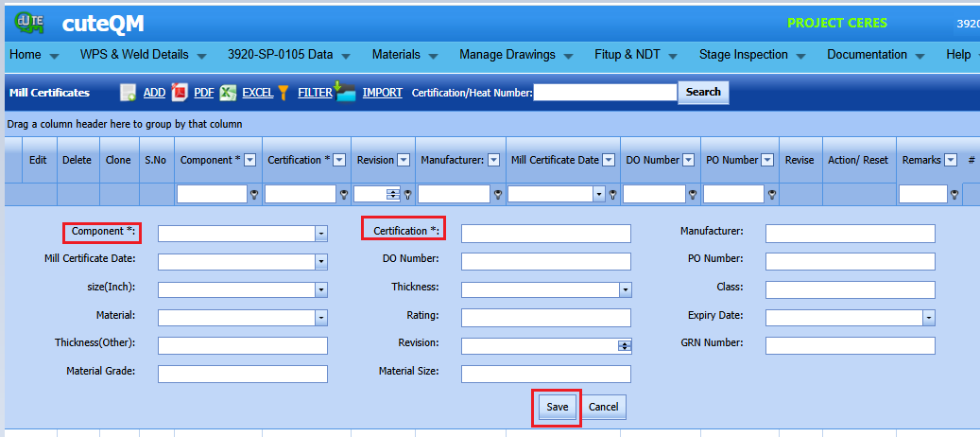Image resolution: width=980 pixels, height=437 pixels.
Task: Click the cuteQM logo icon
Action: tap(28, 23)
